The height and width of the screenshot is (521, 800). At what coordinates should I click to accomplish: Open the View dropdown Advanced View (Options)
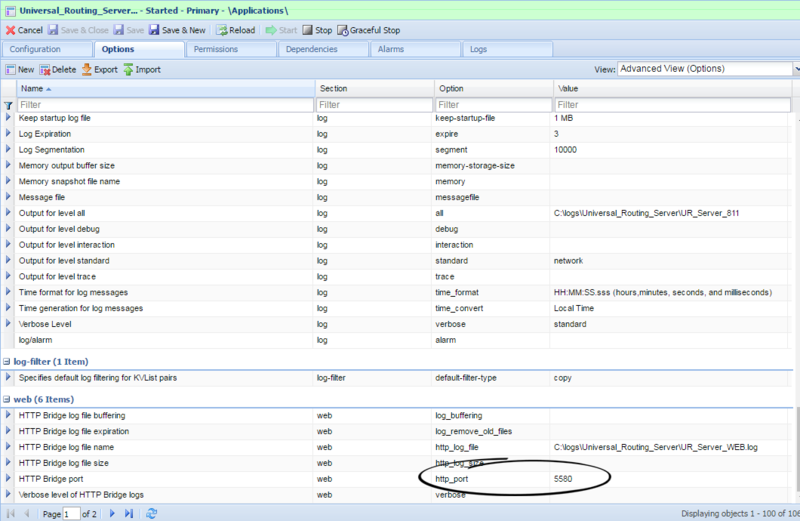pyautogui.click(x=707, y=69)
